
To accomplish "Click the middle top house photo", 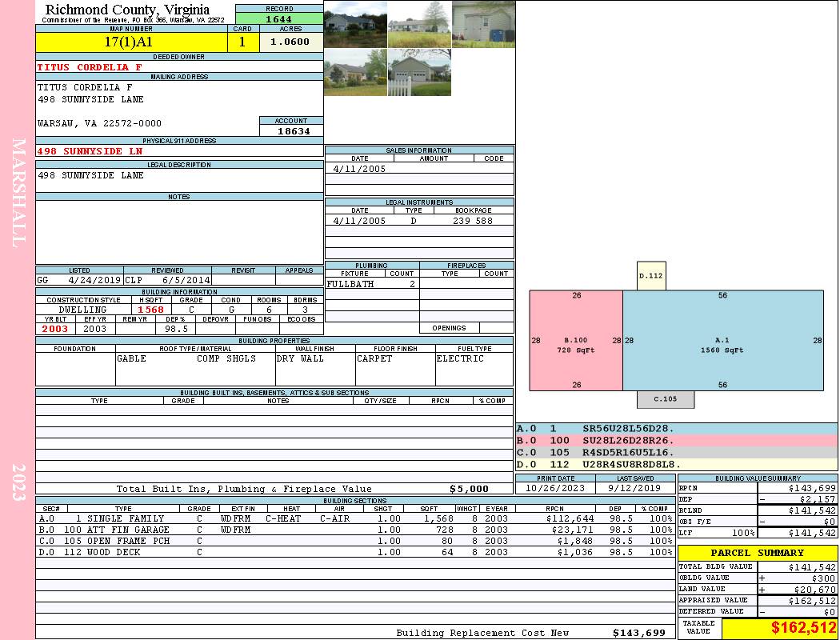I will [419, 24].
